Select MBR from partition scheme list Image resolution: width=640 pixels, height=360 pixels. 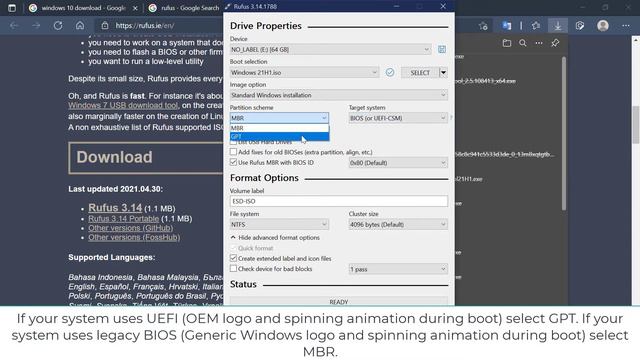[279, 128]
